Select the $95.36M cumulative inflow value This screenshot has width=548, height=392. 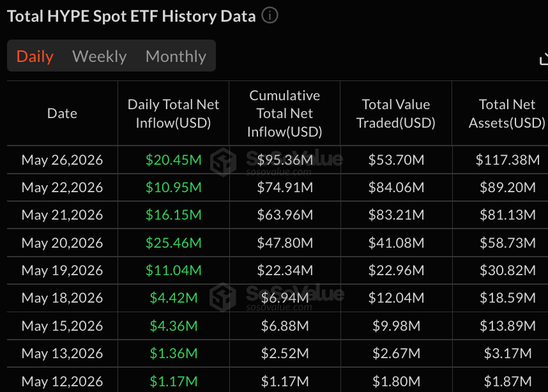point(285,160)
